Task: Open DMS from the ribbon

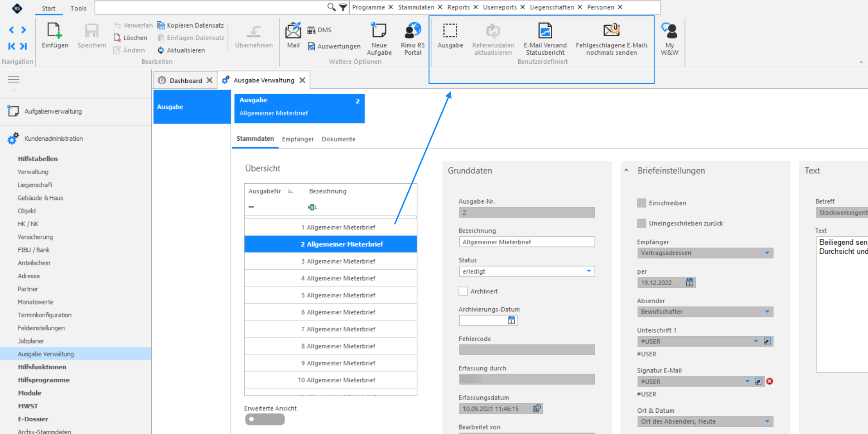Action: tap(319, 30)
